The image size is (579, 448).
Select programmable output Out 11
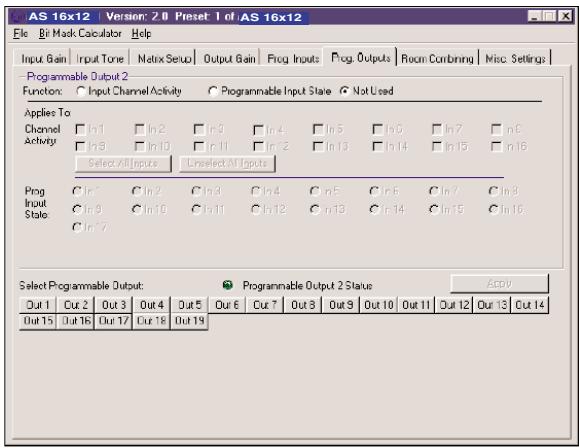(x=417, y=305)
